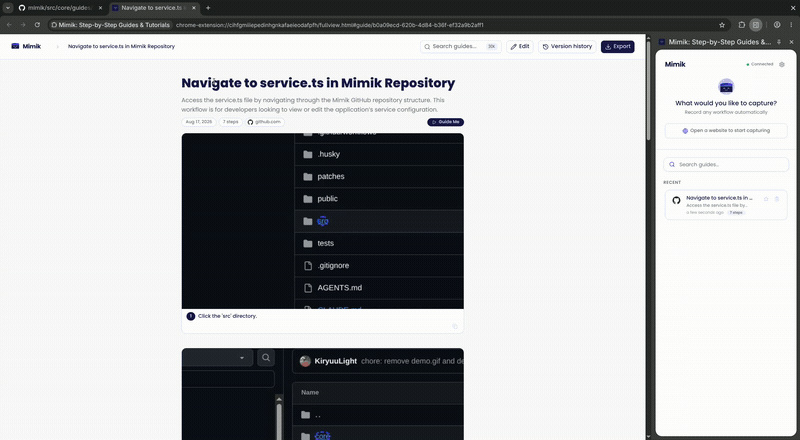Click the guide description paragraph

313,105
